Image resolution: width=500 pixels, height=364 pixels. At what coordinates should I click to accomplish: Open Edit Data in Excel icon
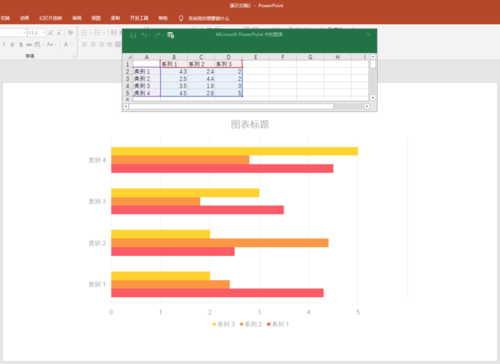coord(171,35)
